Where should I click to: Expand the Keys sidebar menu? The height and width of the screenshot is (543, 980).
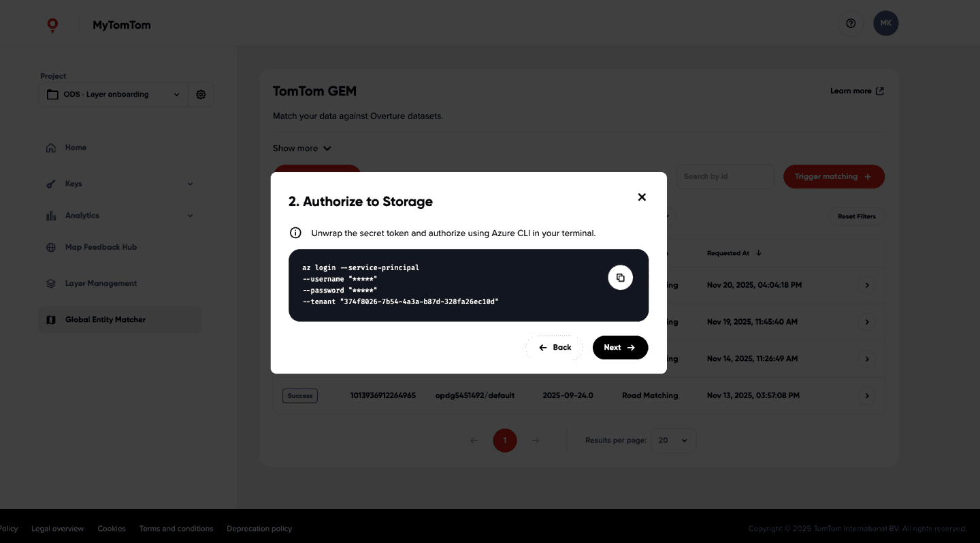pyautogui.click(x=119, y=184)
